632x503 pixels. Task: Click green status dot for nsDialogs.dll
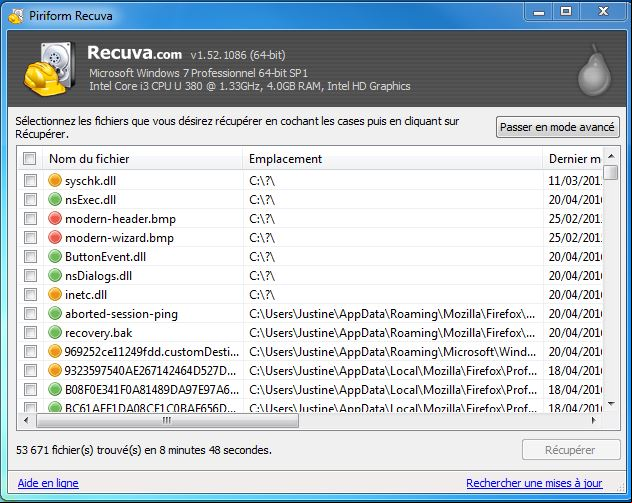click(55, 275)
